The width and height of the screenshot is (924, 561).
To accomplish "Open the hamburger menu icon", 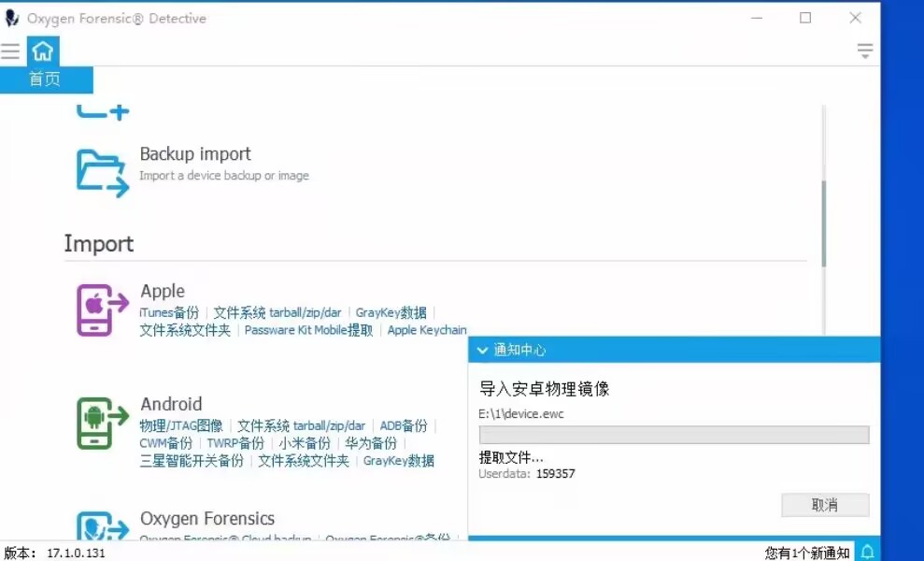I will [10, 51].
